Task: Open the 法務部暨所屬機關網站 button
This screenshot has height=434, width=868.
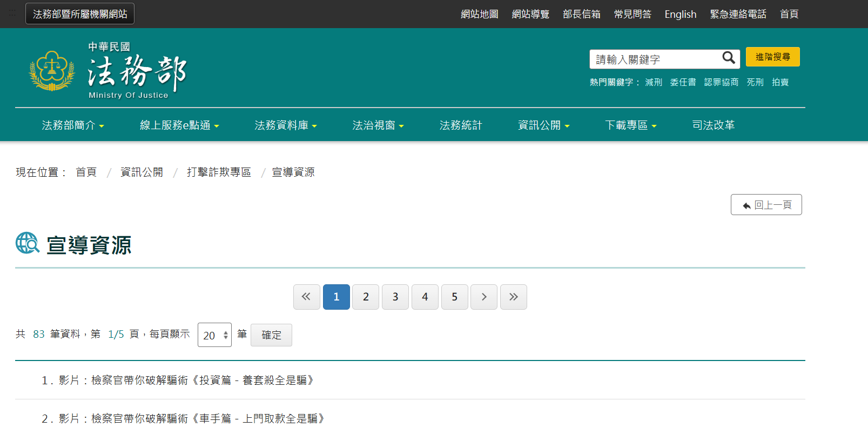Action: coord(80,14)
